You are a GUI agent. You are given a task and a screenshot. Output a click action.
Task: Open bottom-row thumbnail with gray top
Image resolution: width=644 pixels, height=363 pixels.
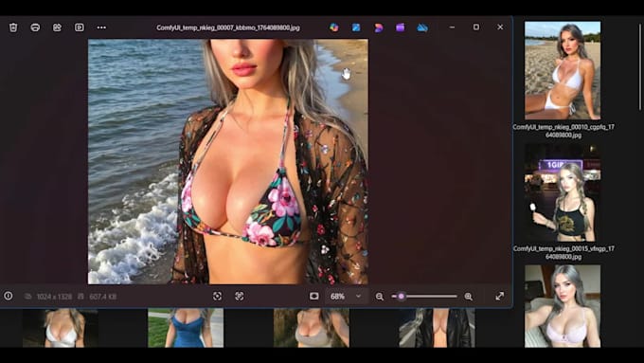click(x=312, y=328)
